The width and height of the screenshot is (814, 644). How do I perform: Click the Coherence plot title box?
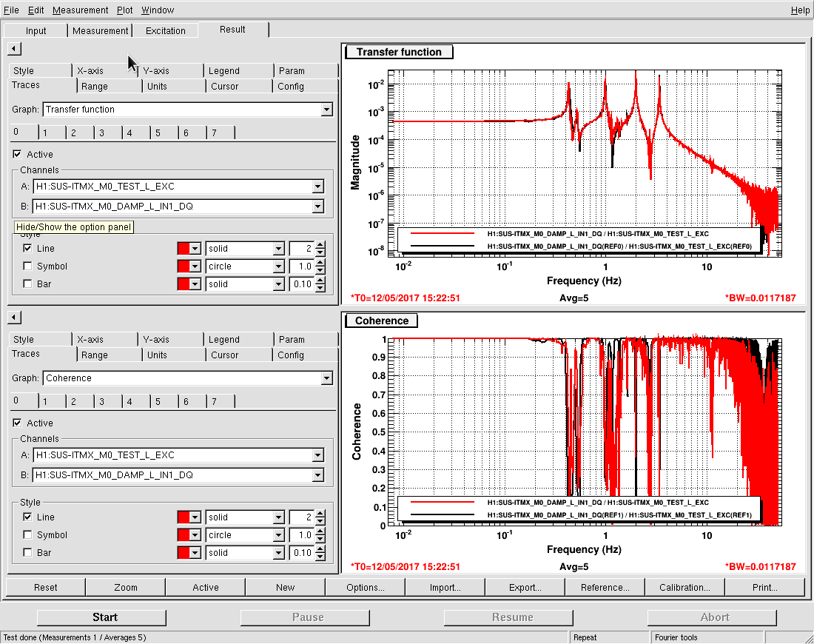pos(382,321)
